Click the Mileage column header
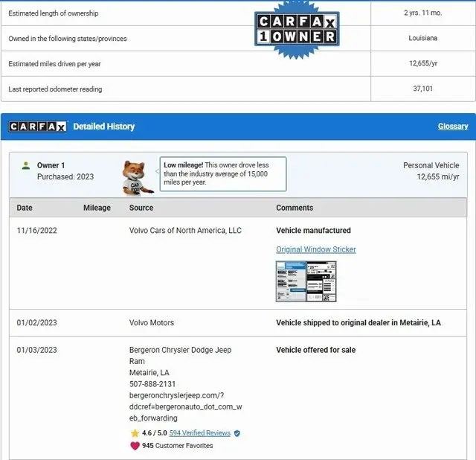 pos(97,208)
